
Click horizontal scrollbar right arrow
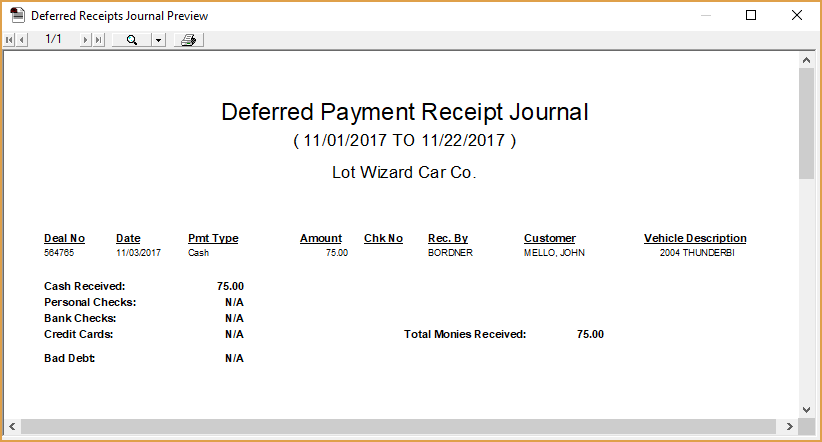coord(789,427)
